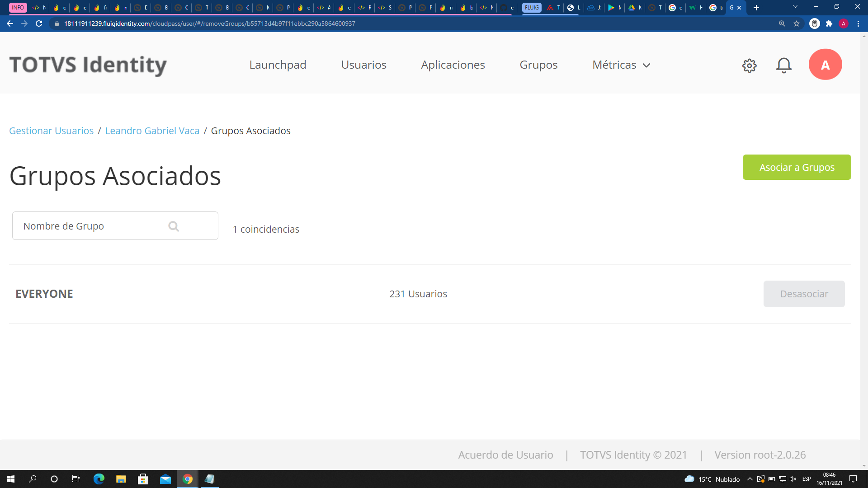Click the volume icon in the system tray
Viewport: 868px width, 488px height.
pos(793,479)
